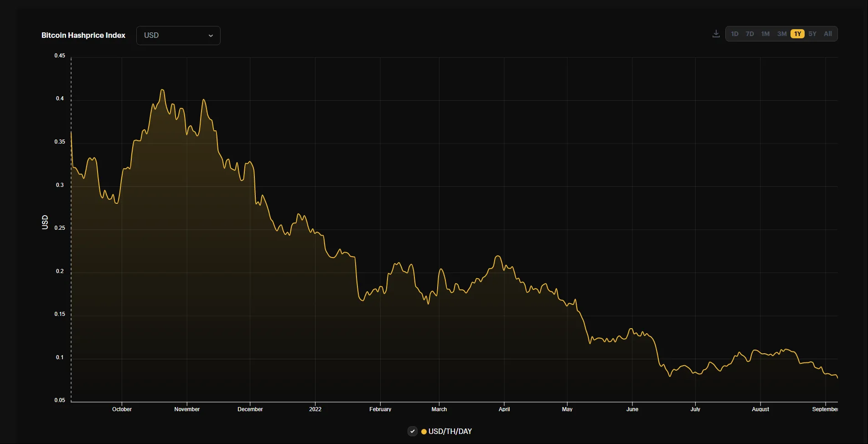Click the August label on x-axis
Screen dimensions: 868x444
coord(760,409)
